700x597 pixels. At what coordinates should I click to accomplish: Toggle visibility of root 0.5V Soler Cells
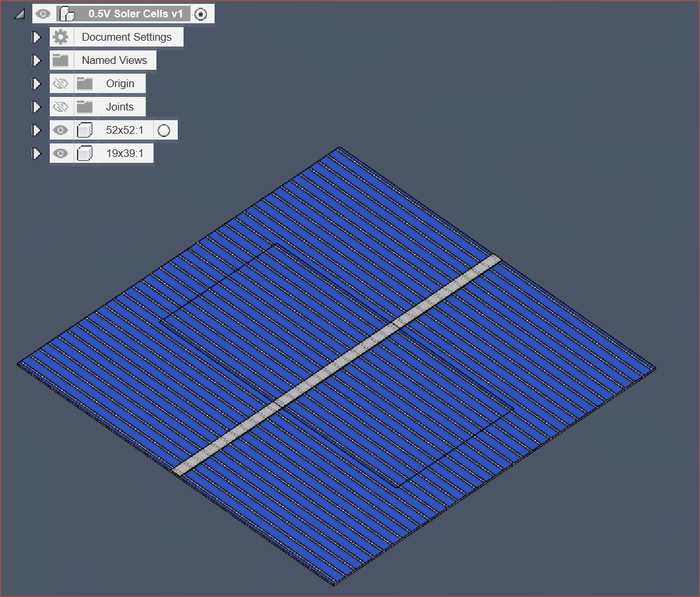coord(43,14)
